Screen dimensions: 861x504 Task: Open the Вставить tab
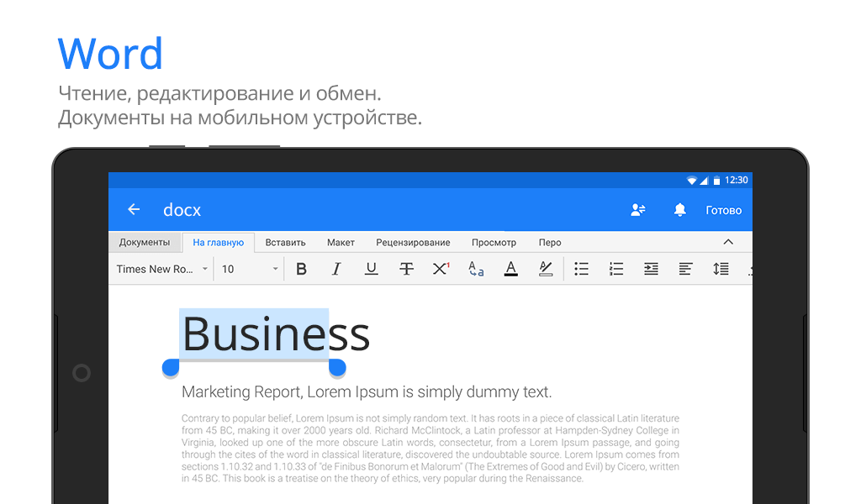point(285,243)
